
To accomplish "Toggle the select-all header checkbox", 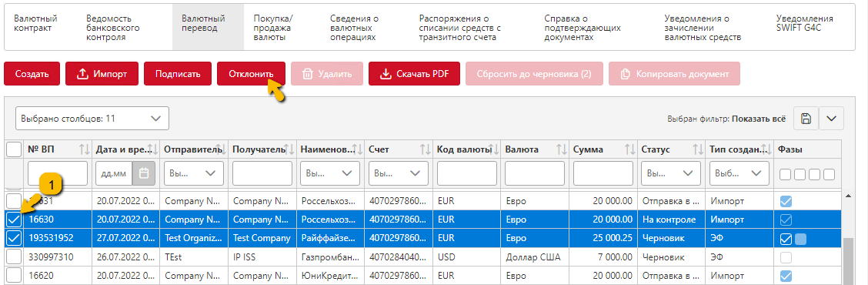I will pyautogui.click(x=14, y=149).
